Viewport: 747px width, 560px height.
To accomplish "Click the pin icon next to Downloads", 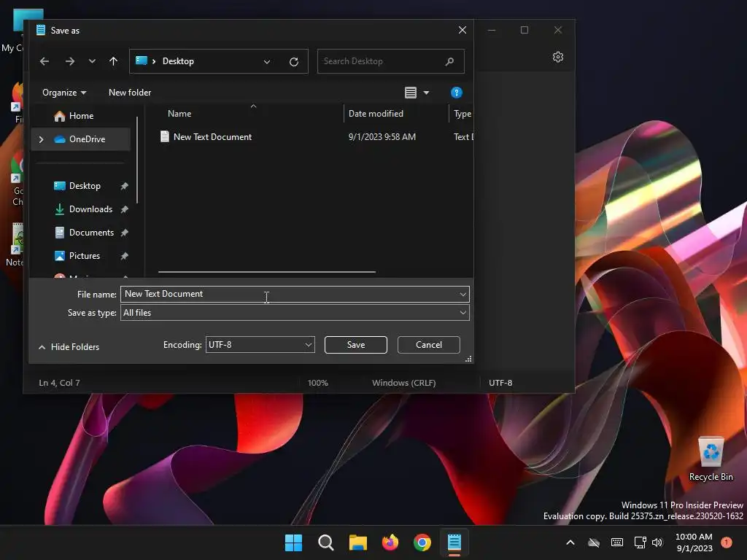I will [124, 209].
